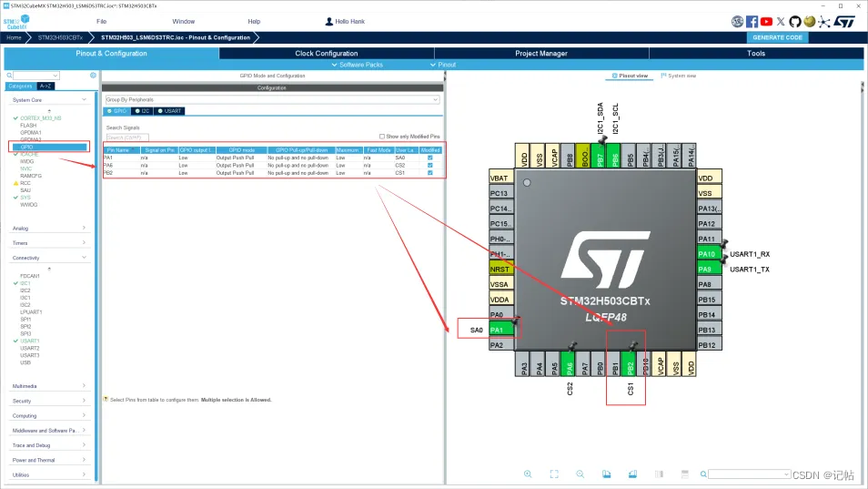The width and height of the screenshot is (868, 489).
Task: Click the network/community star icon in the header
Action: pos(824,22)
